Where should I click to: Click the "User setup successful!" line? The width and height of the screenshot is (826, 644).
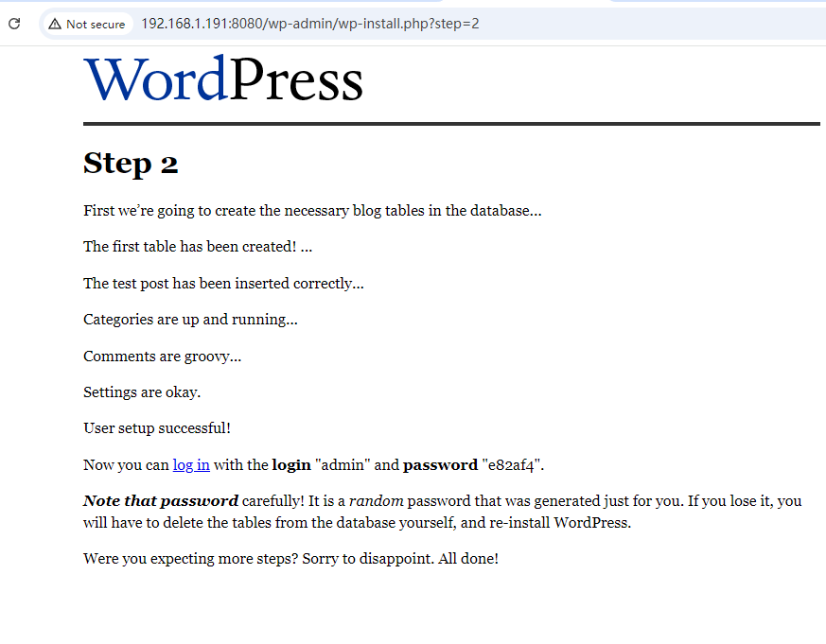(157, 428)
